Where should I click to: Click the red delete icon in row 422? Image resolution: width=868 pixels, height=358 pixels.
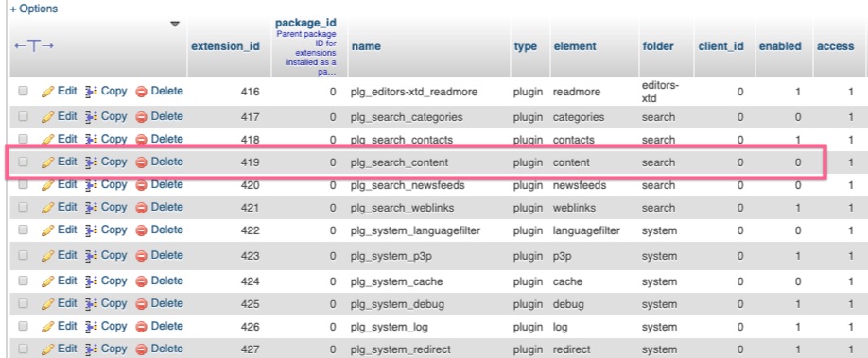(x=141, y=230)
